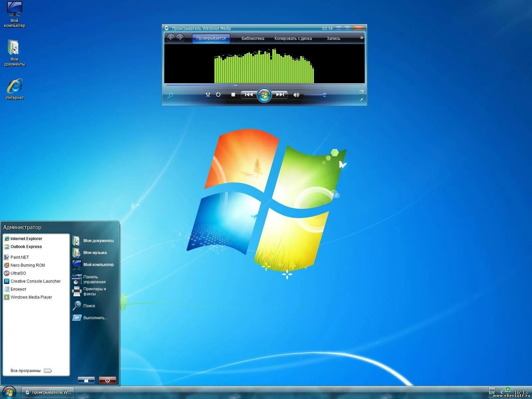Mute the sound via speaker icon

296,95
